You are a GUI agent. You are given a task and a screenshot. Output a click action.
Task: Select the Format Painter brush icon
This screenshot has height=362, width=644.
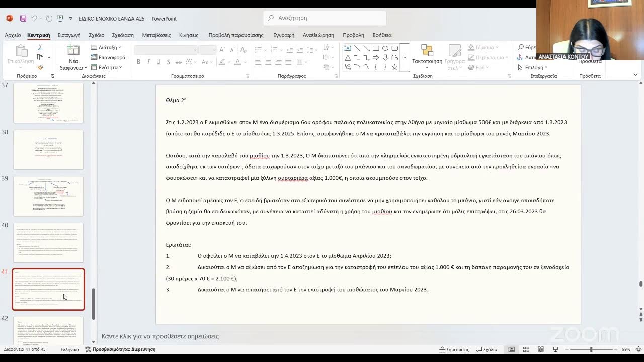pos(40,67)
